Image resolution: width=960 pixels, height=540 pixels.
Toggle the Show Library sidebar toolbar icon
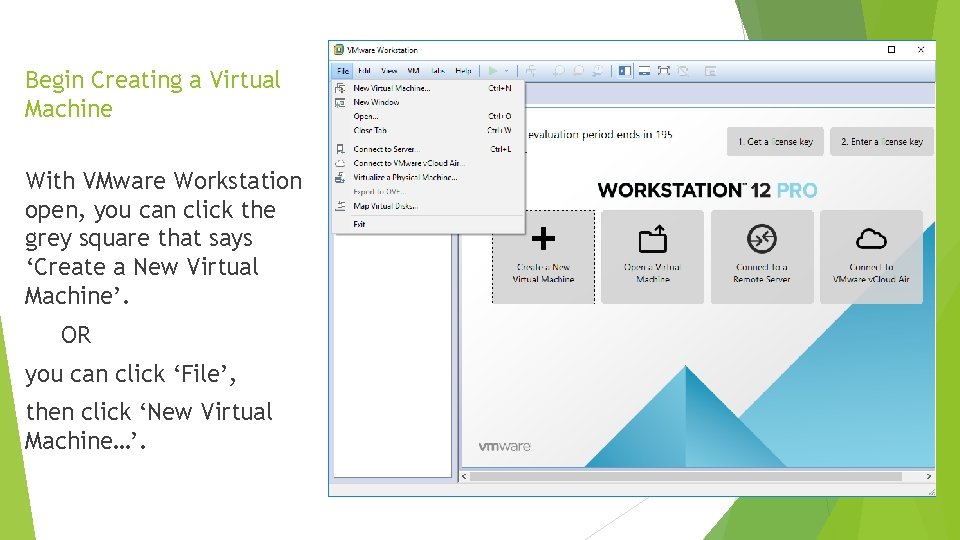(624, 71)
